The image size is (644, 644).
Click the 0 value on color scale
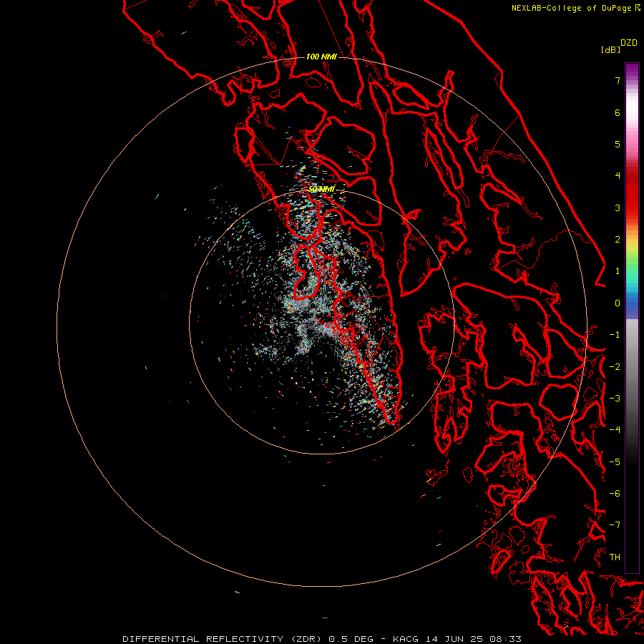618,303
